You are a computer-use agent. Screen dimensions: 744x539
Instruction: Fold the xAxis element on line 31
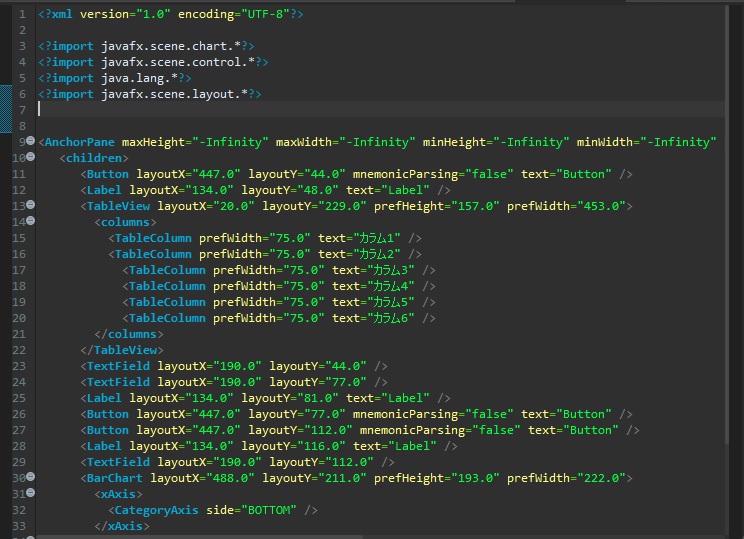point(30,493)
